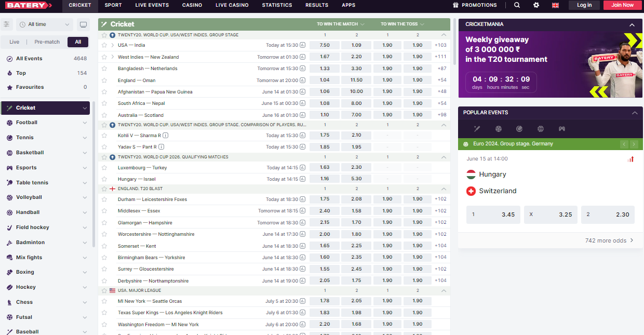Favourite the USA — India match star

pyautogui.click(x=104, y=45)
